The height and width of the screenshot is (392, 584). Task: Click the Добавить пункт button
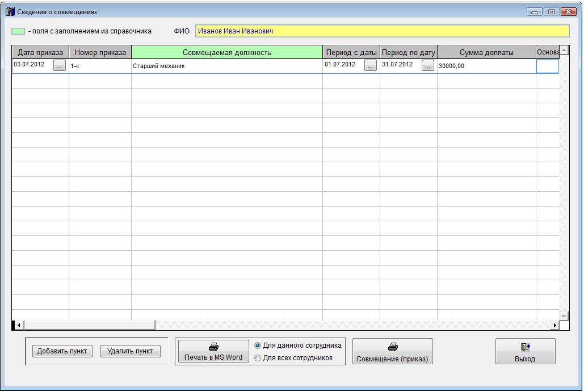click(62, 351)
